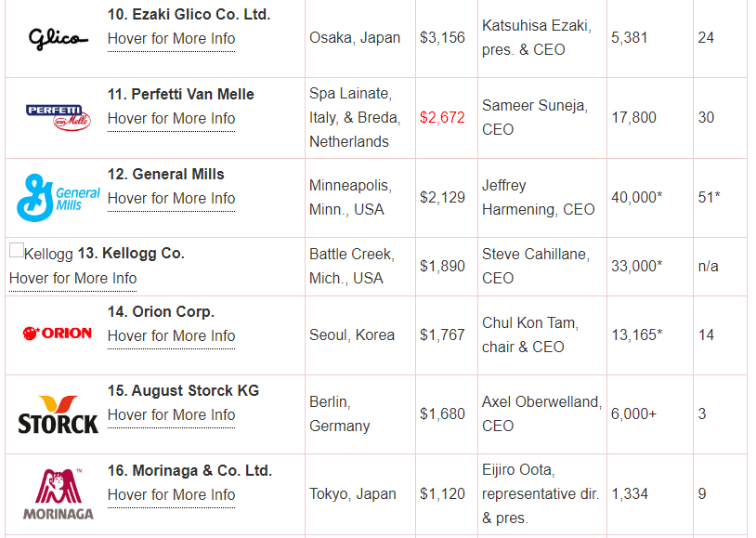756x538 pixels.
Task: Open Hover for More Info under Morinaga & Co.
Action: tap(171, 495)
